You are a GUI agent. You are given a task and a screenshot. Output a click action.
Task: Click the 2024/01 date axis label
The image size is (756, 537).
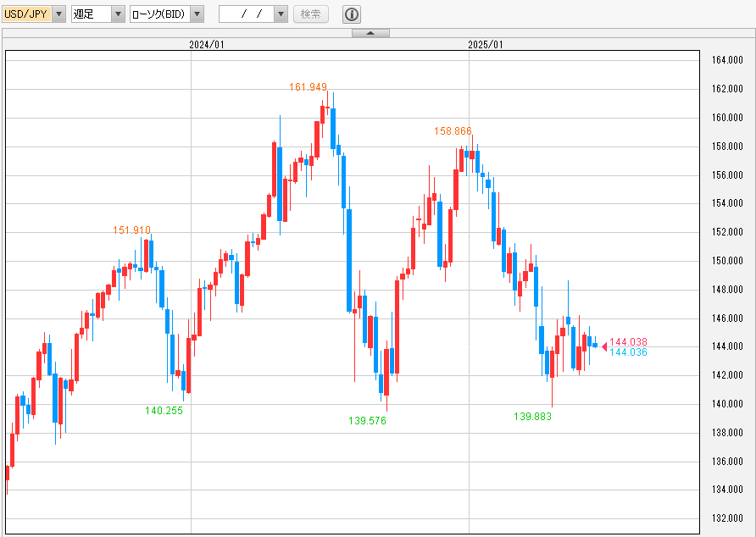tap(206, 45)
